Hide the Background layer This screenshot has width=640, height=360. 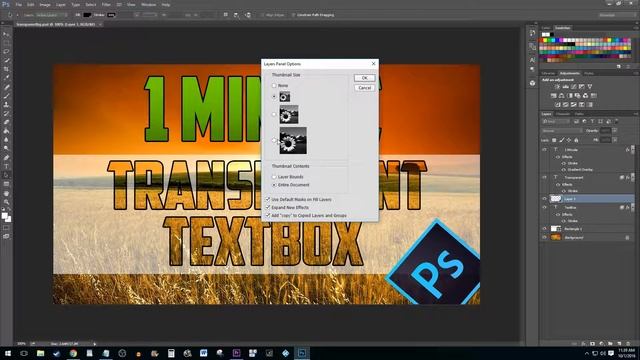tap(544, 237)
